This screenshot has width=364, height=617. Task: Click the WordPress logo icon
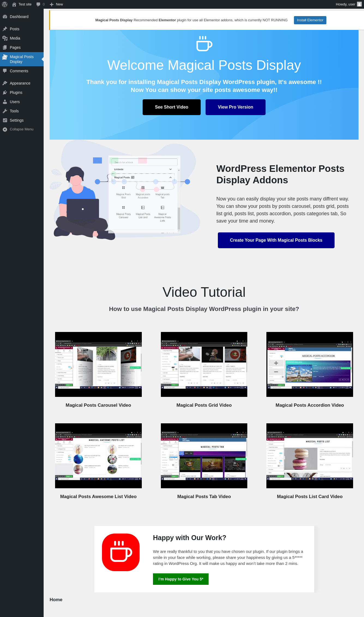(5, 4)
